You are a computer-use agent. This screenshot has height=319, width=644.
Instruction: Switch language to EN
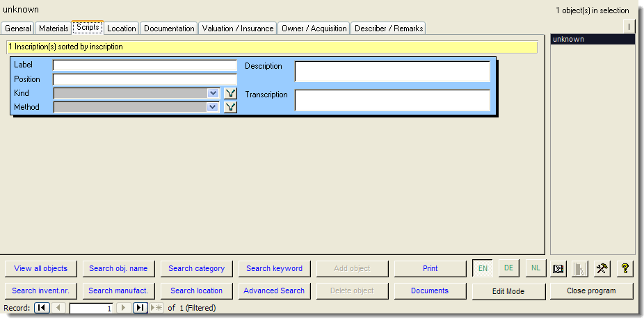coord(483,268)
